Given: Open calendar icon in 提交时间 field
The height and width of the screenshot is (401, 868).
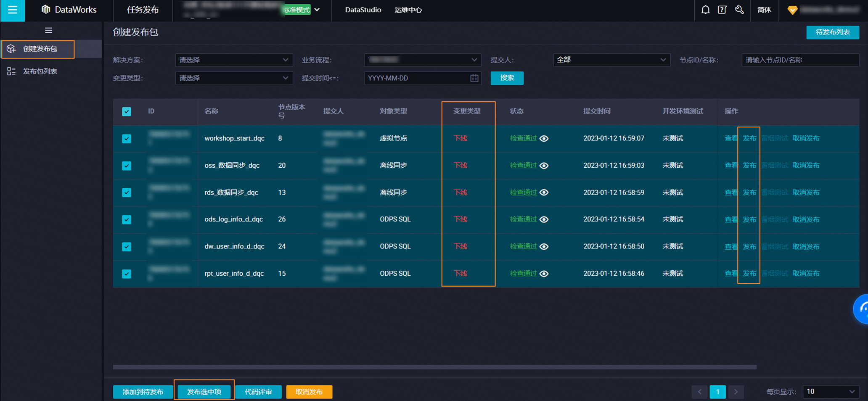Looking at the screenshot, I should click(x=474, y=78).
